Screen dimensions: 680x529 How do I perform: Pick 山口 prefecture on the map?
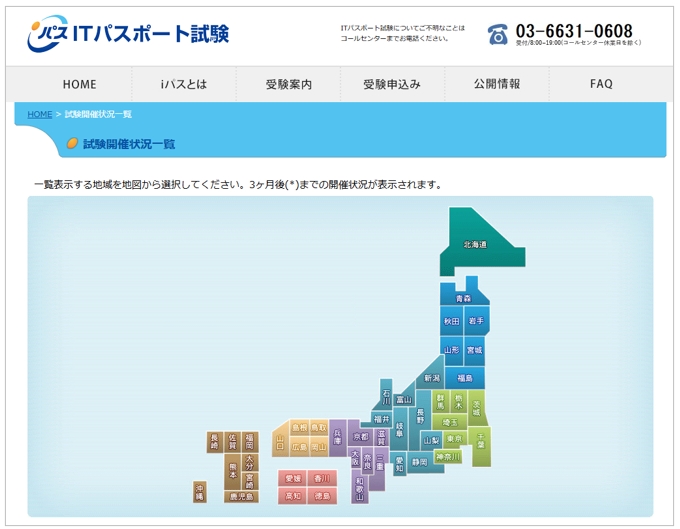280,442
